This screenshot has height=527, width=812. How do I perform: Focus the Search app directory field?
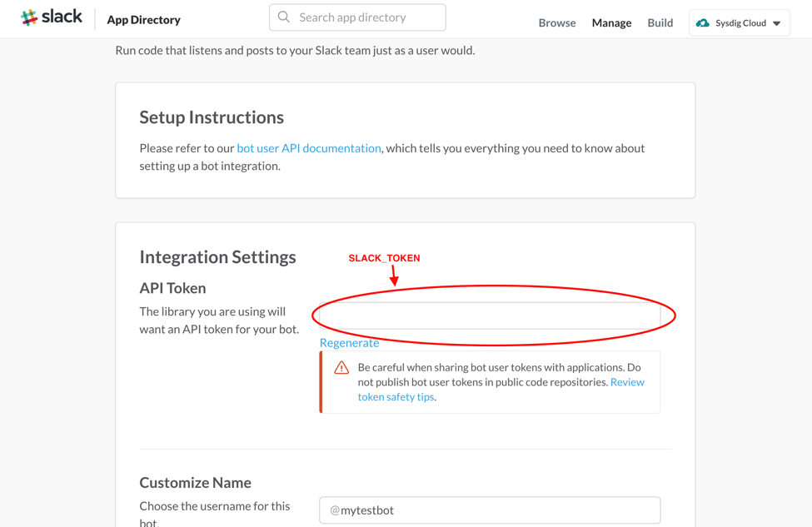357,17
